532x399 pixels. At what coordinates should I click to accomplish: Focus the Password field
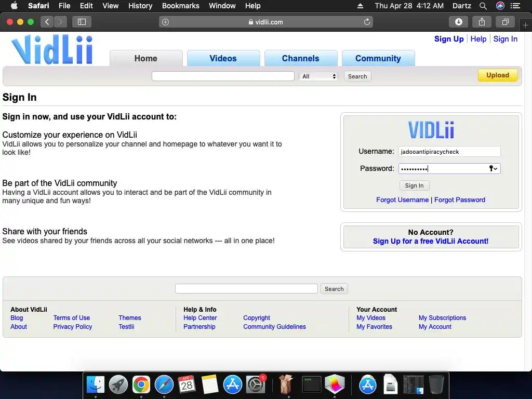tap(449, 169)
